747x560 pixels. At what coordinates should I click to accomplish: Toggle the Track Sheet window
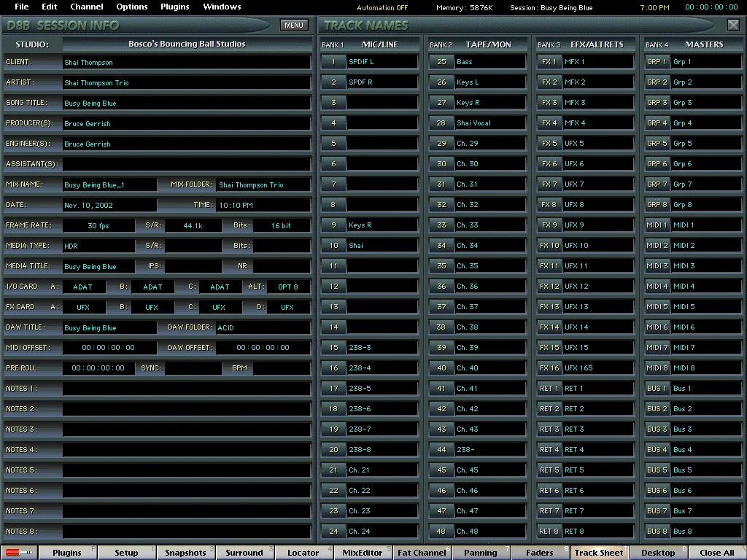tap(599, 553)
